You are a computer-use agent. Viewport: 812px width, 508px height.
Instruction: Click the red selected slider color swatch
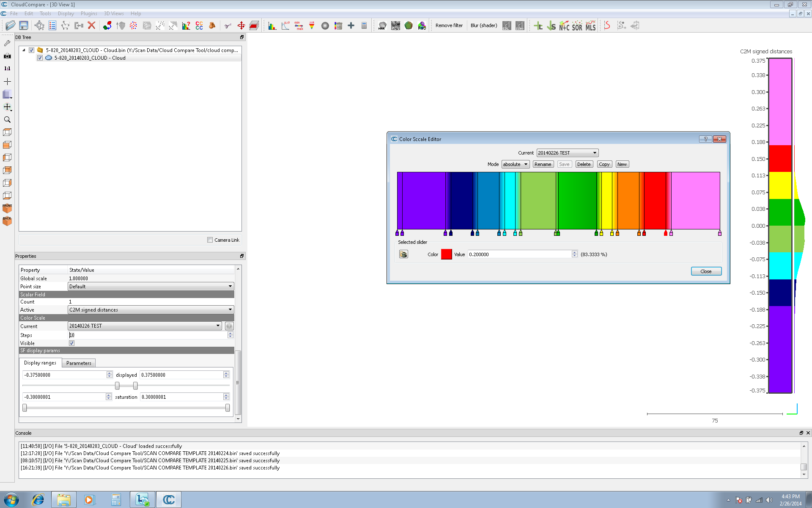click(446, 254)
